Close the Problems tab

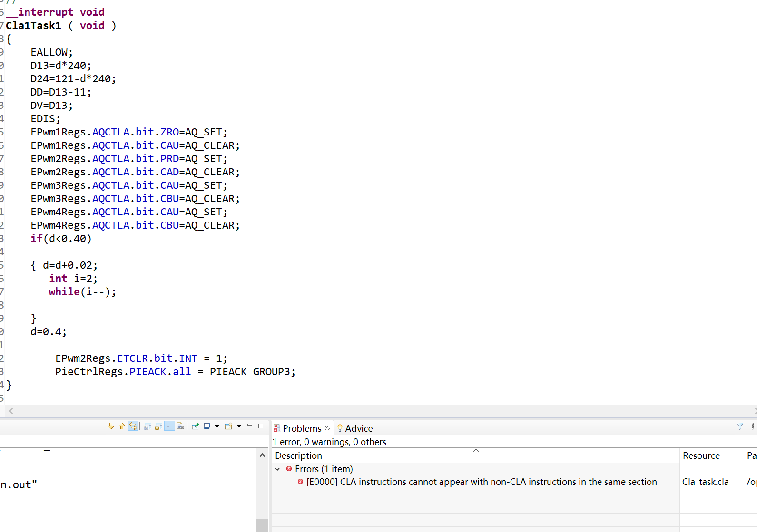[x=328, y=428]
